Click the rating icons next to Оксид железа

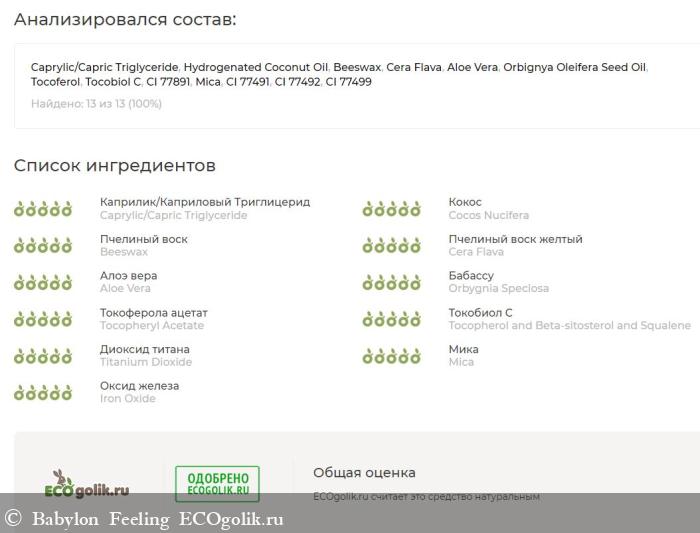coord(43,393)
